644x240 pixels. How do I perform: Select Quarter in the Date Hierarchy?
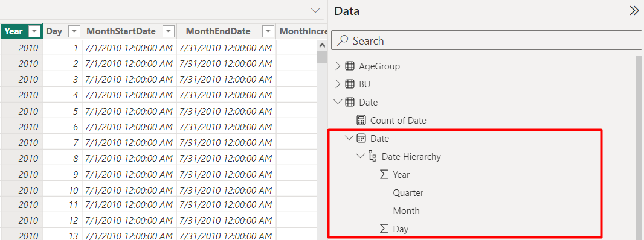pyautogui.click(x=408, y=192)
